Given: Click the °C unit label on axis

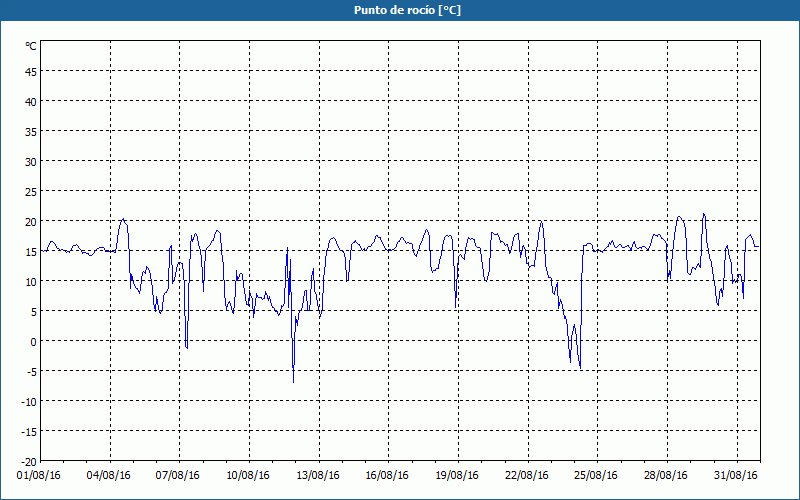Looking at the screenshot, I should 31,46.
